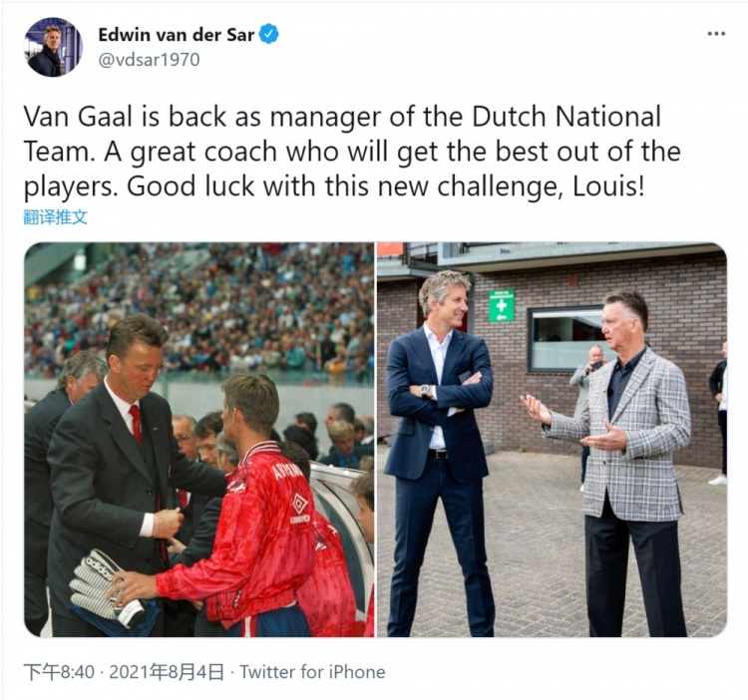Image resolution: width=748 pixels, height=700 pixels.
Task: Open the Twitter for iPhone source link
Action: point(312,672)
